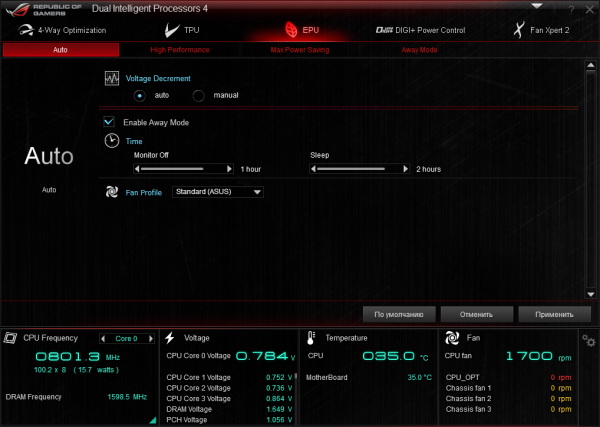Image resolution: width=600 pixels, height=427 pixels.
Task: Increase Sleep time with right arrow
Action: point(406,169)
